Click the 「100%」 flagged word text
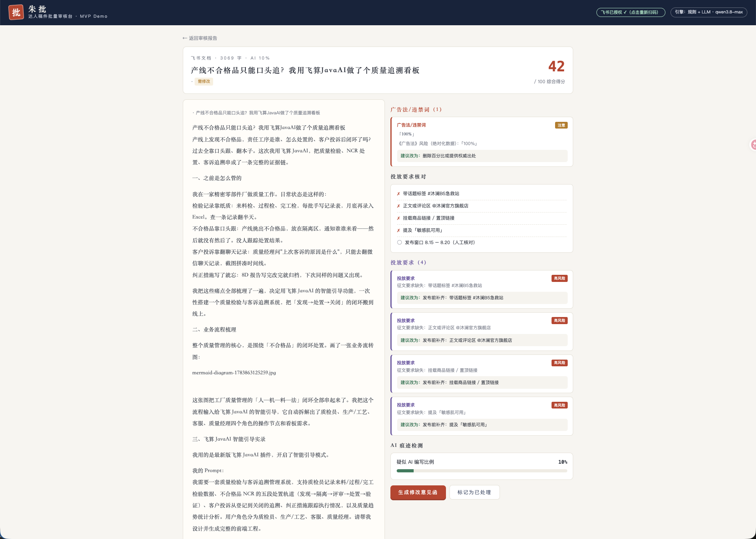 pyautogui.click(x=407, y=134)
